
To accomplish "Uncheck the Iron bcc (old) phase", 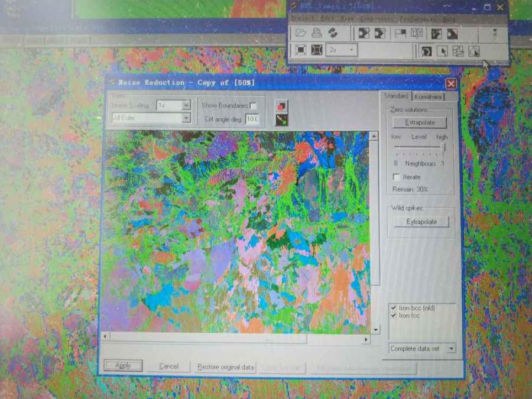I will pos(394,308).
